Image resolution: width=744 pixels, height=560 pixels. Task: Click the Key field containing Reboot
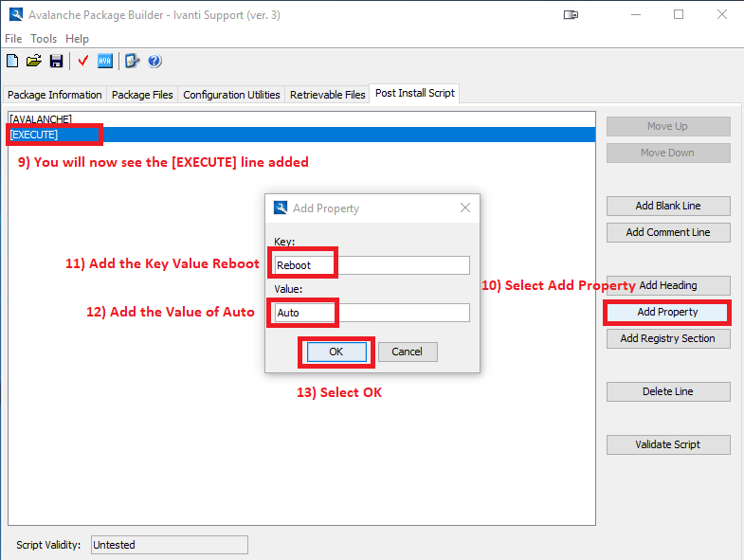[372, 265]
